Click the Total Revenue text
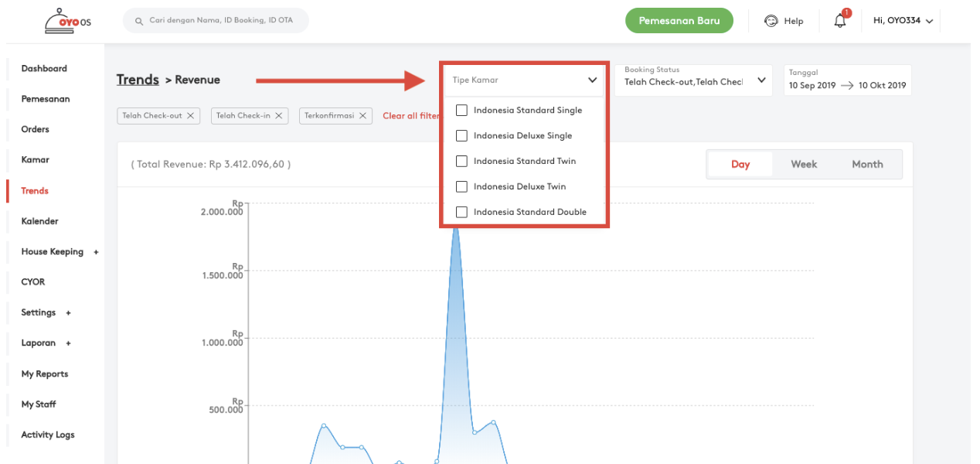 point(211,164)
